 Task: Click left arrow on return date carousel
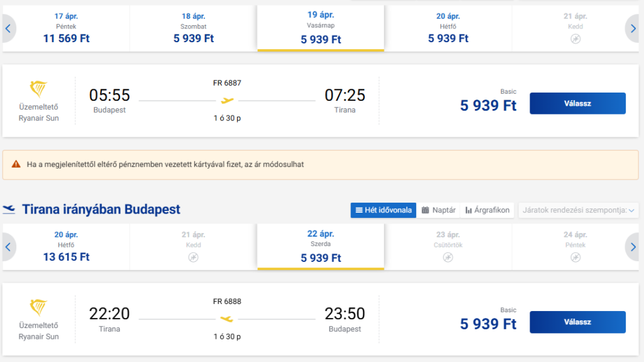point(8,247)
